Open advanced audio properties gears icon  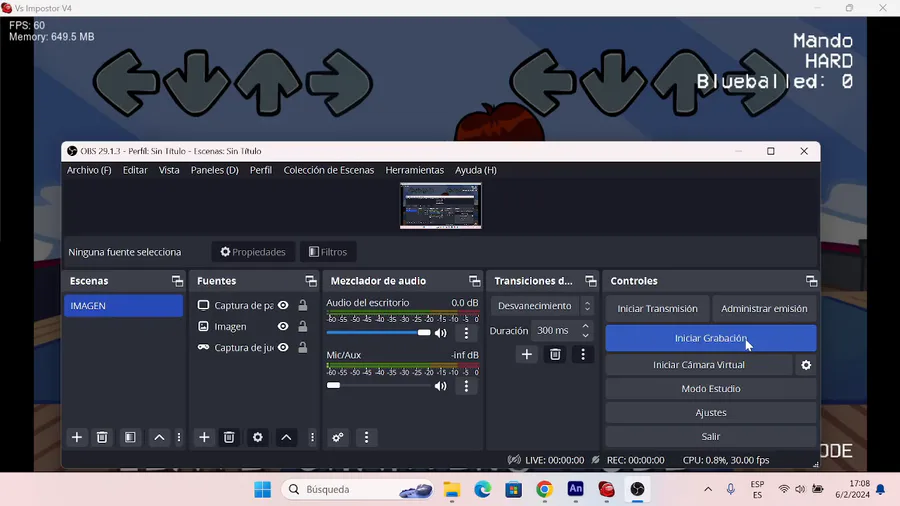tap(338, 437)
